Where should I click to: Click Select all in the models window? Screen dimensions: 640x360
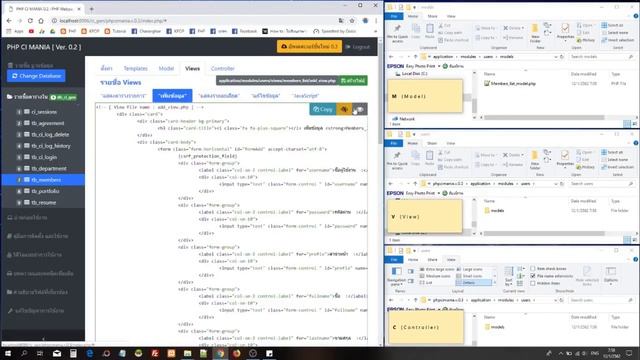[612, 25]
